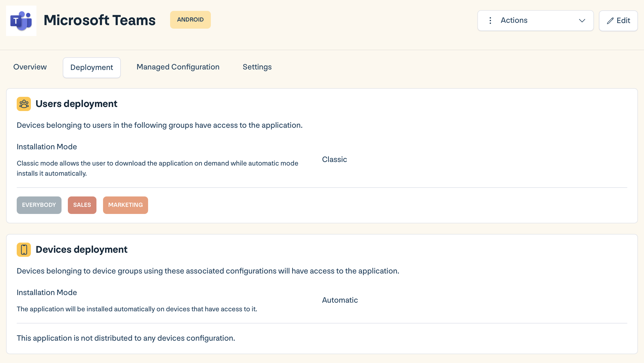
Task: Click the Actions menu icon (three dots)
Action: coord(491,20)
